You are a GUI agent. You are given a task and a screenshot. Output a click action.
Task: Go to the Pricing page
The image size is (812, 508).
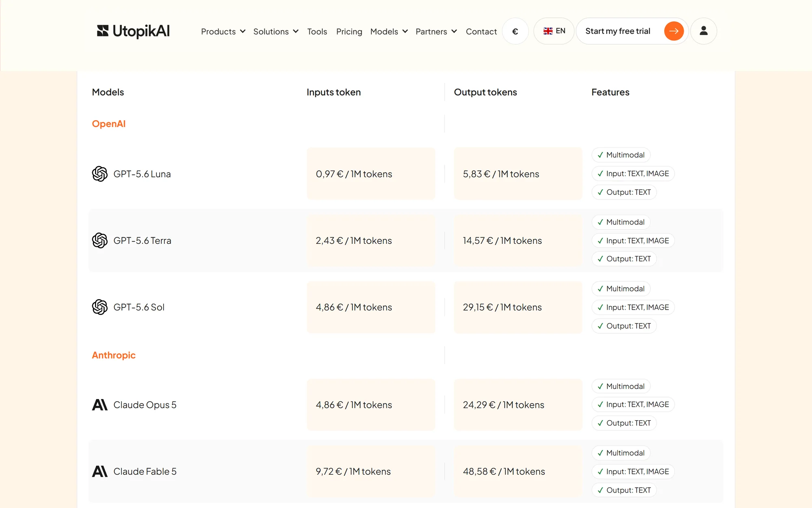click(x=349, y=31)
